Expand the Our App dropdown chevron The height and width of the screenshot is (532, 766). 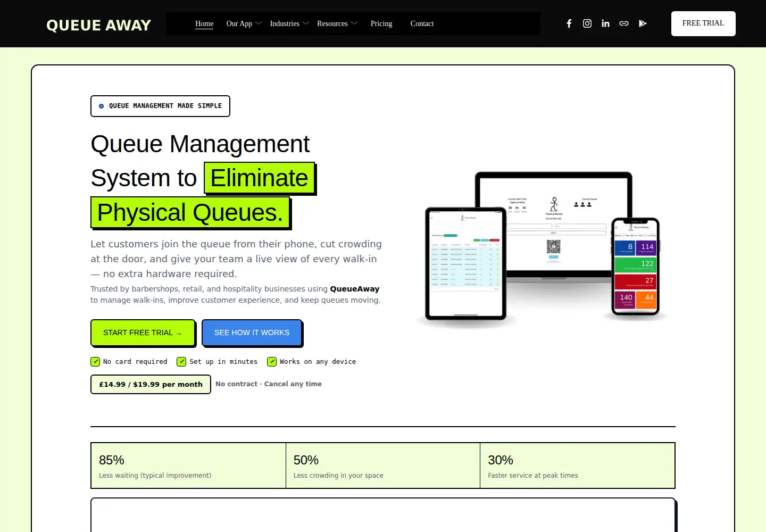pos(259,23)
